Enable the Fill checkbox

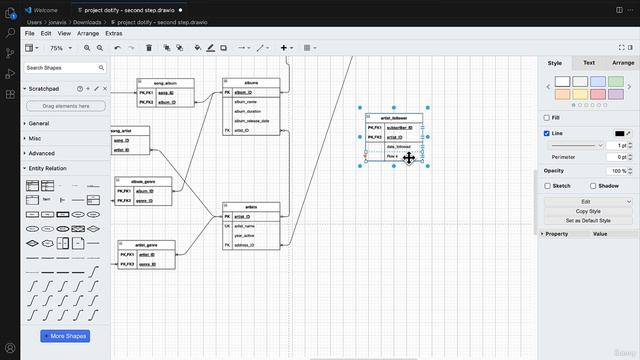[547, 118]
